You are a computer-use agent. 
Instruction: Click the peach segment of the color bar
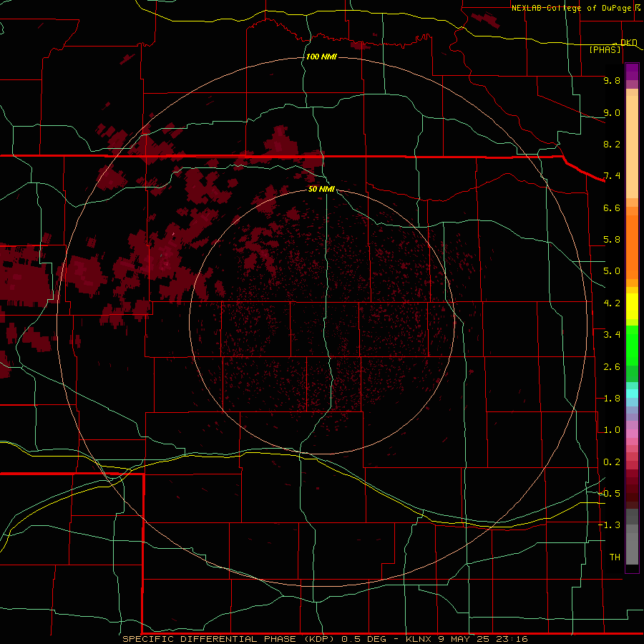tap(632, 144)
